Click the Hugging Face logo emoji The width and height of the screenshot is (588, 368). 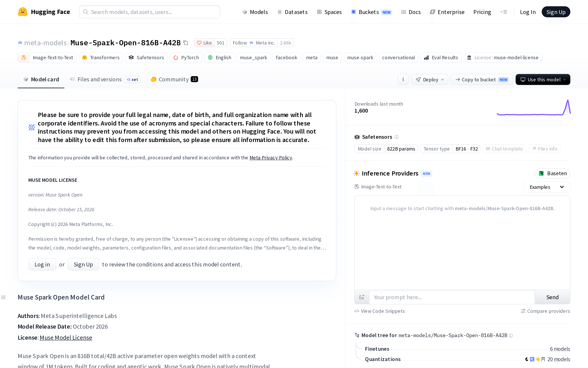[23, 12]
